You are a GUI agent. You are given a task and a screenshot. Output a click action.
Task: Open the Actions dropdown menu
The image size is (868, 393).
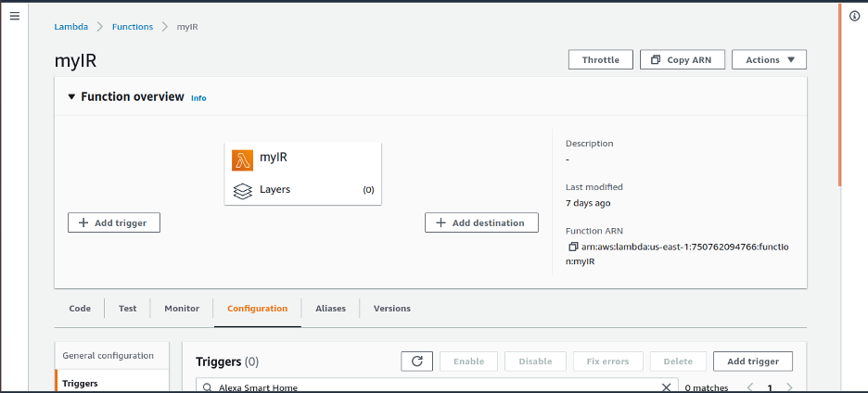pyautogui.click(x=769, y=60)
